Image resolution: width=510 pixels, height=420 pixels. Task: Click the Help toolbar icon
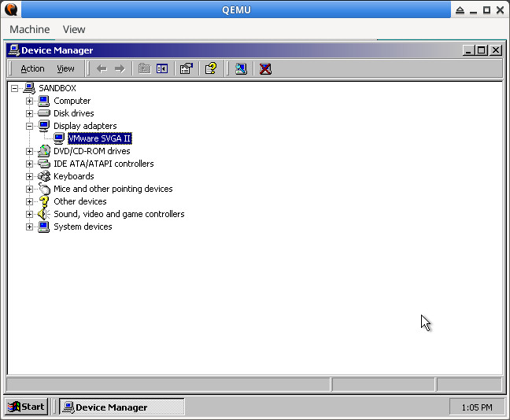(210, 68)
